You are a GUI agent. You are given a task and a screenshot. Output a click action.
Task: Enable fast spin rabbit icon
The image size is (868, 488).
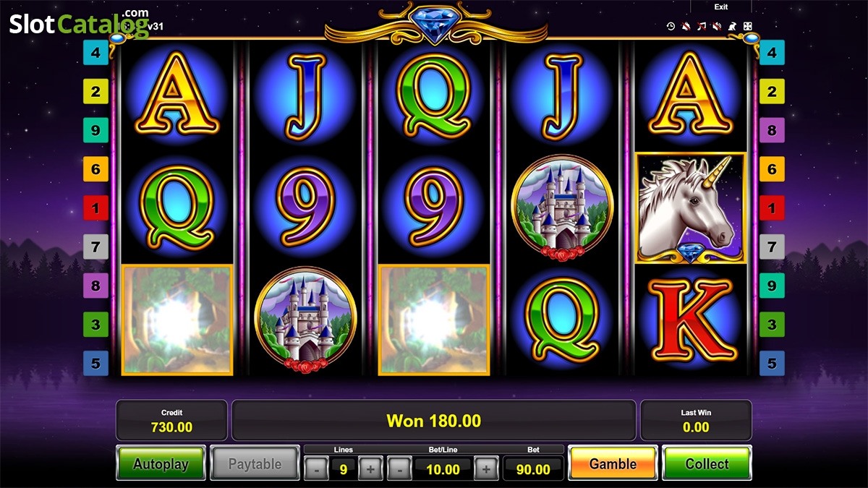click(x=732, y=26)
